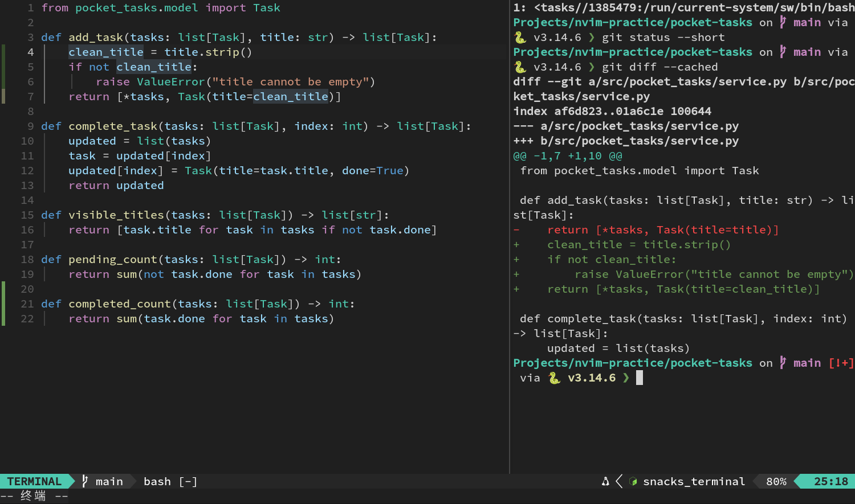Click the snake icon before 'git diff --cached'
This screenshot has width=855, height=504.
click(x=520, y=67)
